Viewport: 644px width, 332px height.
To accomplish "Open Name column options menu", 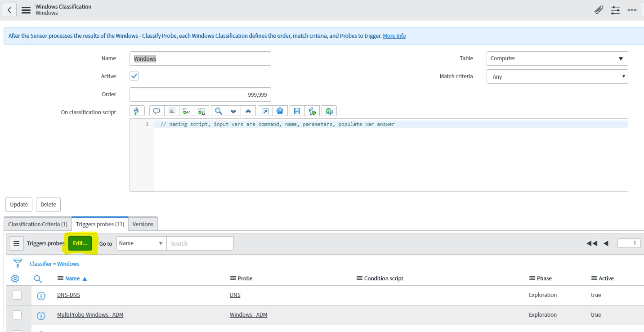I will pyautogui.click(x=60, y=278).
